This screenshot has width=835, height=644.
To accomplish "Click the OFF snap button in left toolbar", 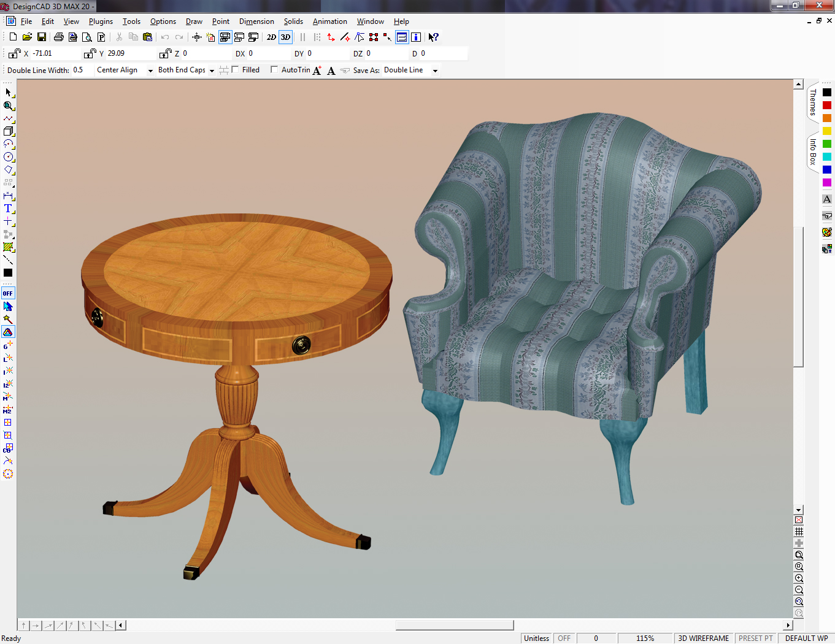I will (x=8, y=293).
